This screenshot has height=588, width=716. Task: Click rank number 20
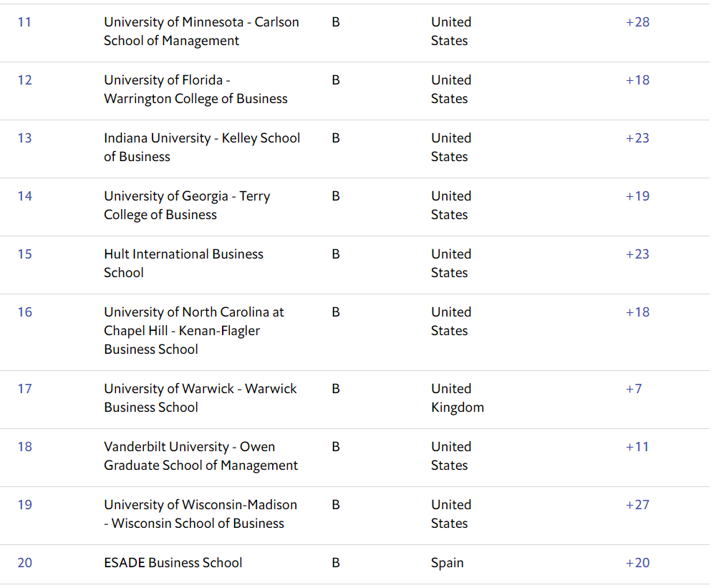click(24, 563)
